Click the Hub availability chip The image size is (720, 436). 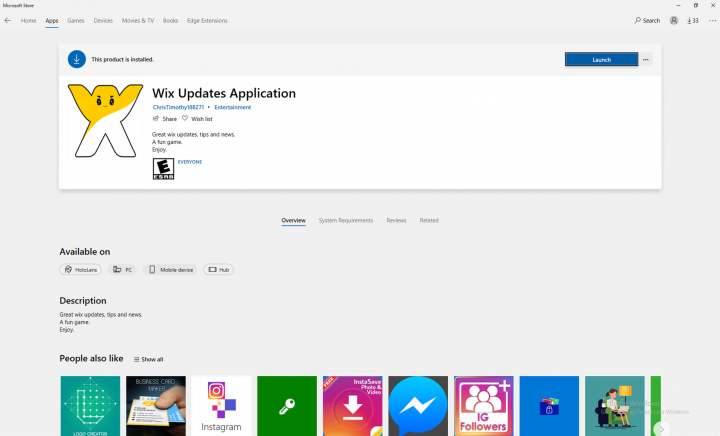tap(219, 270)
